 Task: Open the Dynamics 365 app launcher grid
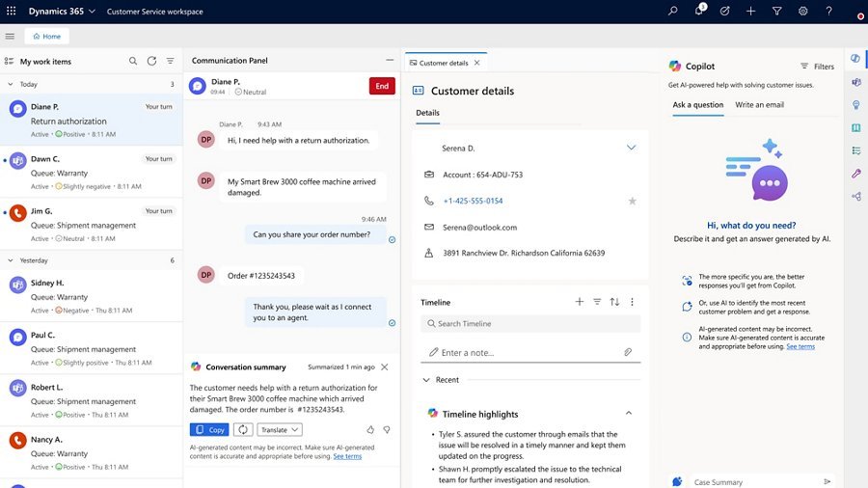pos(11,11)
